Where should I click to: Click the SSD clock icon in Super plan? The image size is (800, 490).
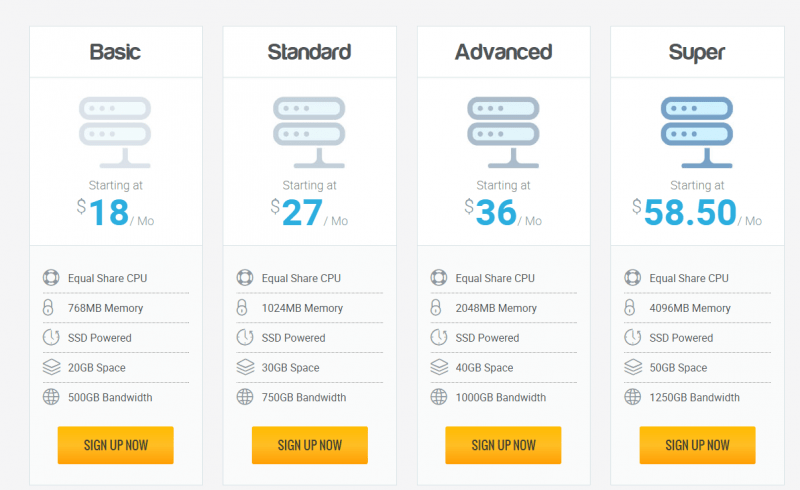(x=633, y=337)
